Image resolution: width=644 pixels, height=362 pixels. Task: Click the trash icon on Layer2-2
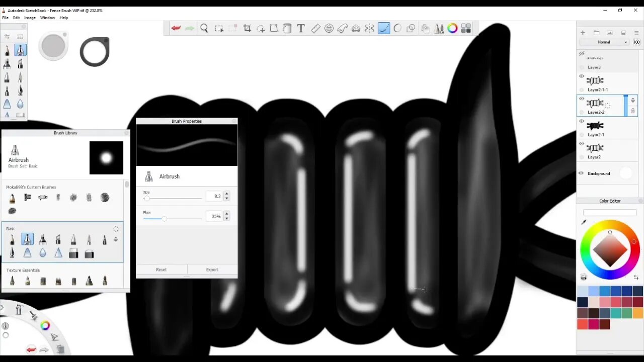point(633,111)
